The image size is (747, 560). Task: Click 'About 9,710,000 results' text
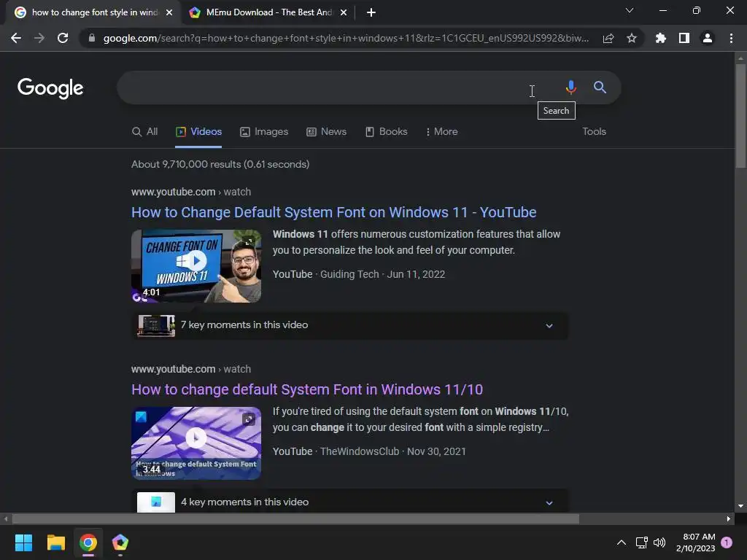point(220,164)
